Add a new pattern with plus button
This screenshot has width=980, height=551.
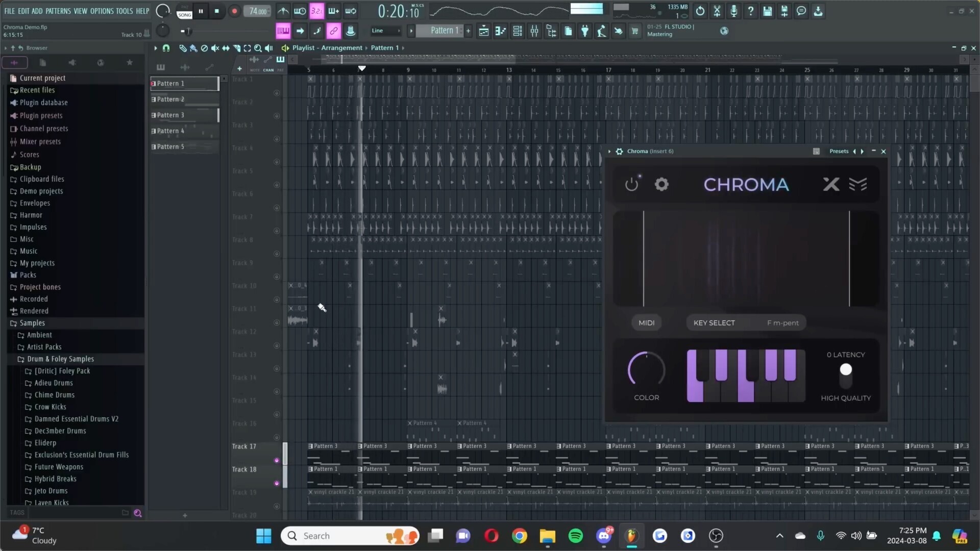468,31
